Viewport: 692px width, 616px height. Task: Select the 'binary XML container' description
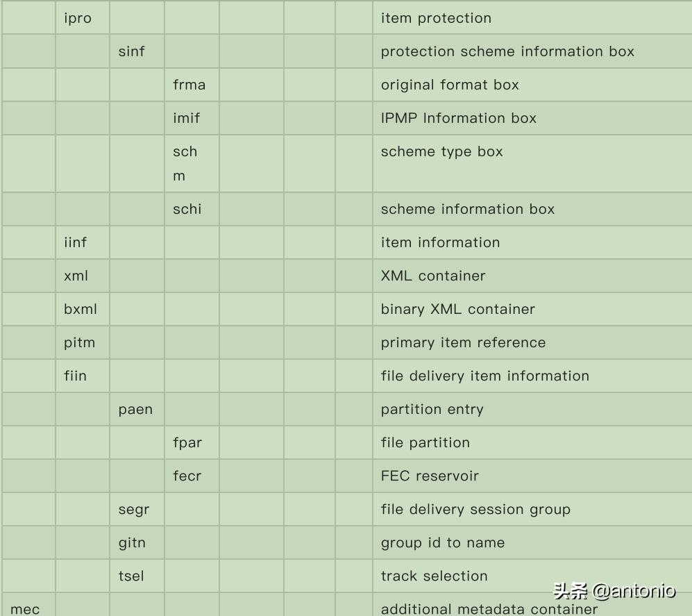(x=457, y=309)
